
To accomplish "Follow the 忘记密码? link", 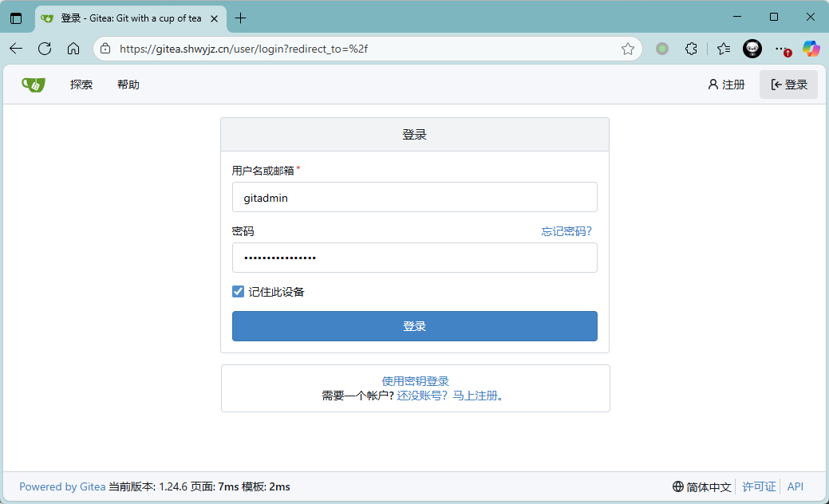I will pyautogui.click(x=566, y=231).
